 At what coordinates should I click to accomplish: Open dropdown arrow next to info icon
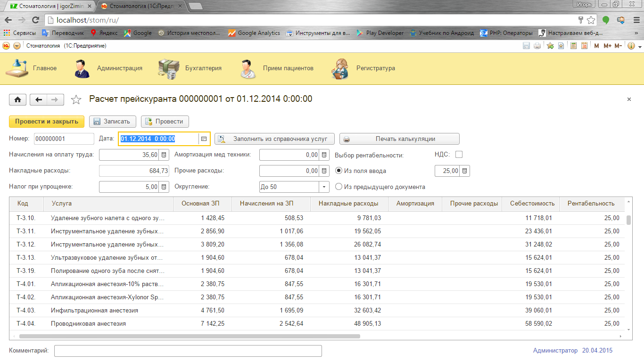pos(640,46)
